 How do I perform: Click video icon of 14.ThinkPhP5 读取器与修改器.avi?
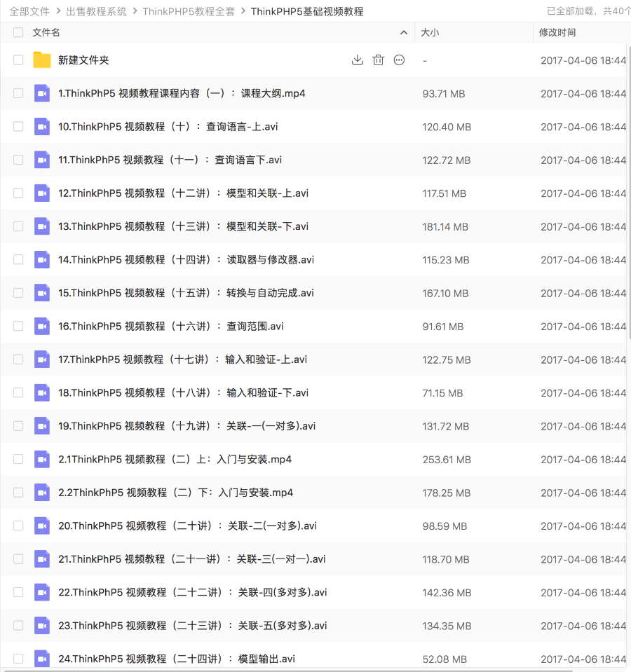tap(42, 260)
